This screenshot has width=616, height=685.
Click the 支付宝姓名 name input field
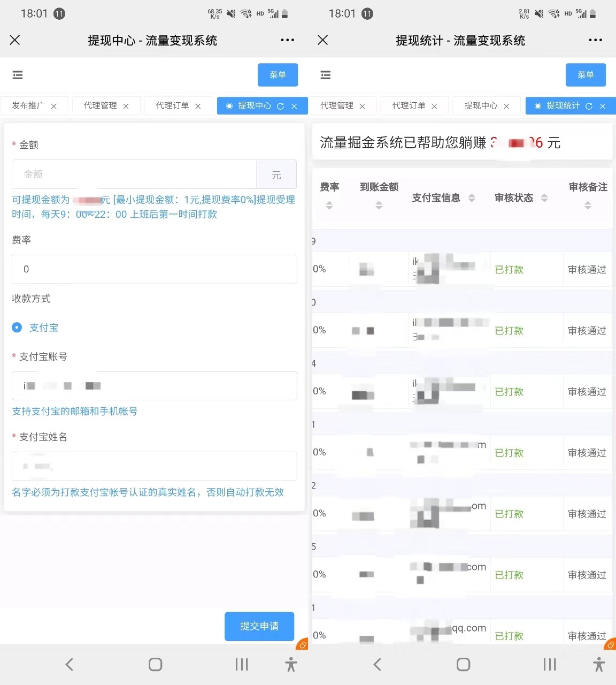(154, 466)
